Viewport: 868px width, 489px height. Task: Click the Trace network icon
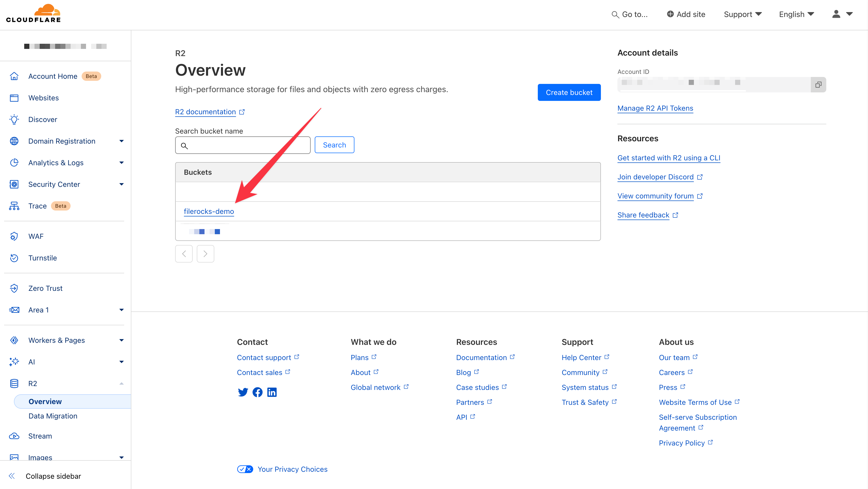click(14, 206)
